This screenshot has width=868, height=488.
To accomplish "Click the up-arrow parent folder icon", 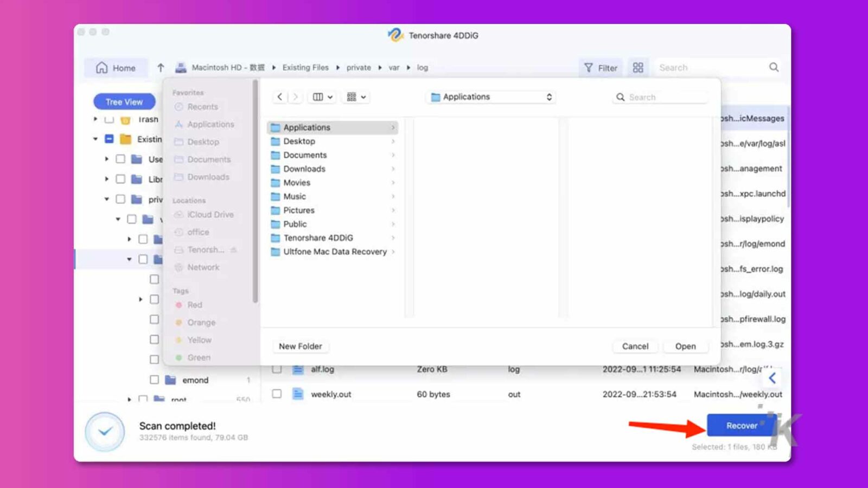I will (161, 68).
